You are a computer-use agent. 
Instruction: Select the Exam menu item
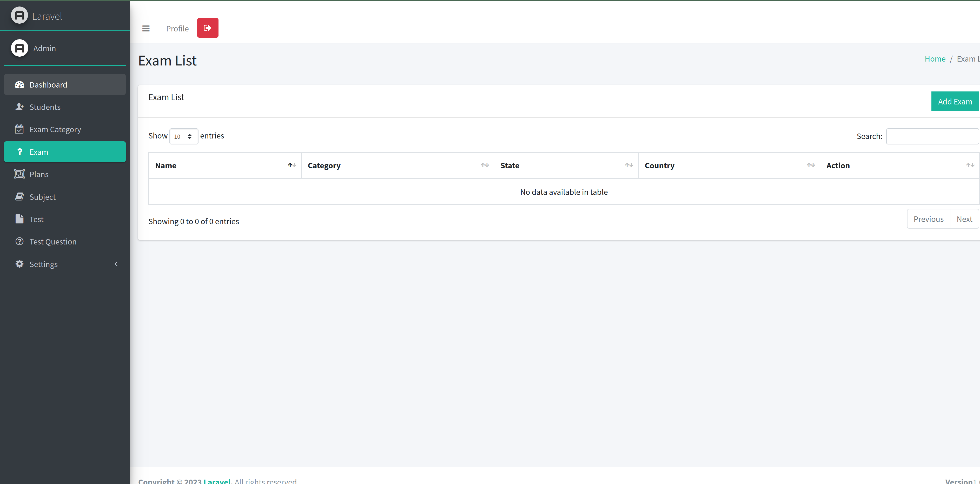tap(65, 152)
